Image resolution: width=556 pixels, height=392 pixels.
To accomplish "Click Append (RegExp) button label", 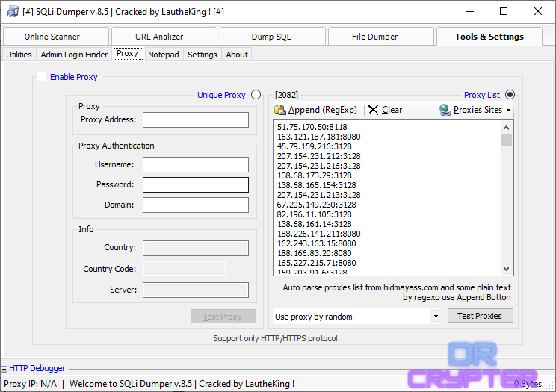I will point(323,110).
